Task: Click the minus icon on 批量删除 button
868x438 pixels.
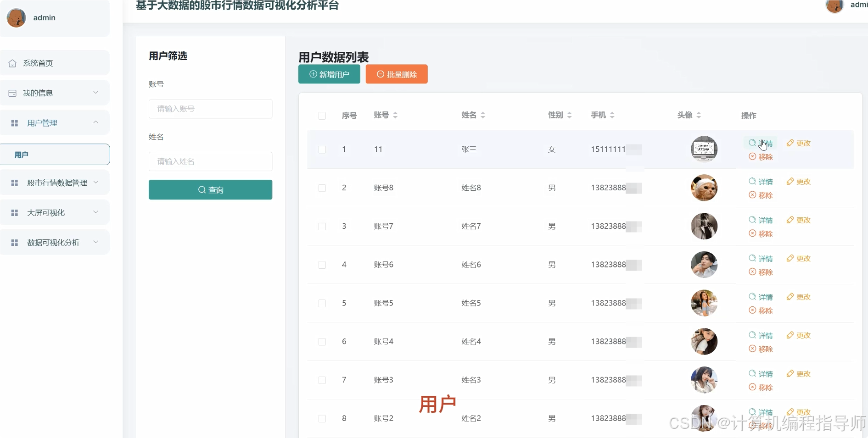Action: tap(380, 74)
